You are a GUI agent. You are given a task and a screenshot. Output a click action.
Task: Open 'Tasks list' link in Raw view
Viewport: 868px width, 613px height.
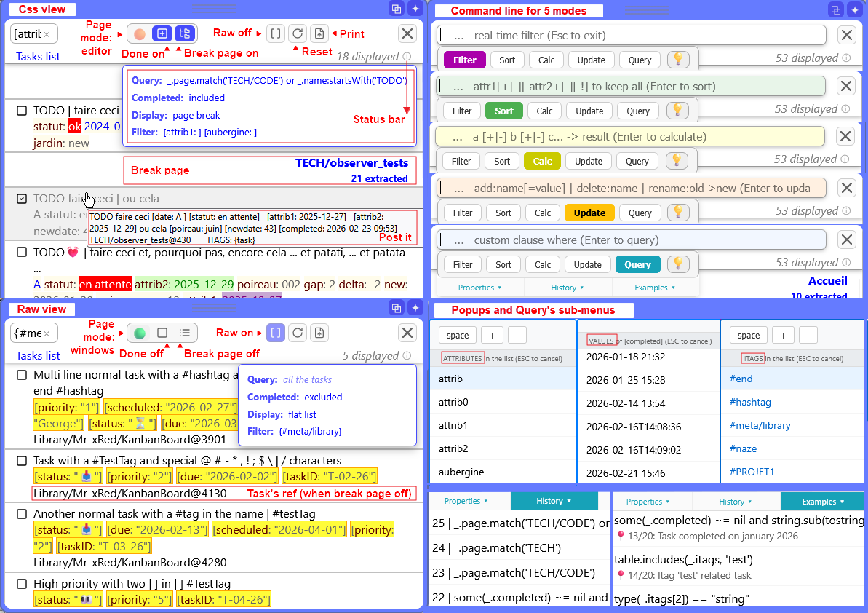38,355
